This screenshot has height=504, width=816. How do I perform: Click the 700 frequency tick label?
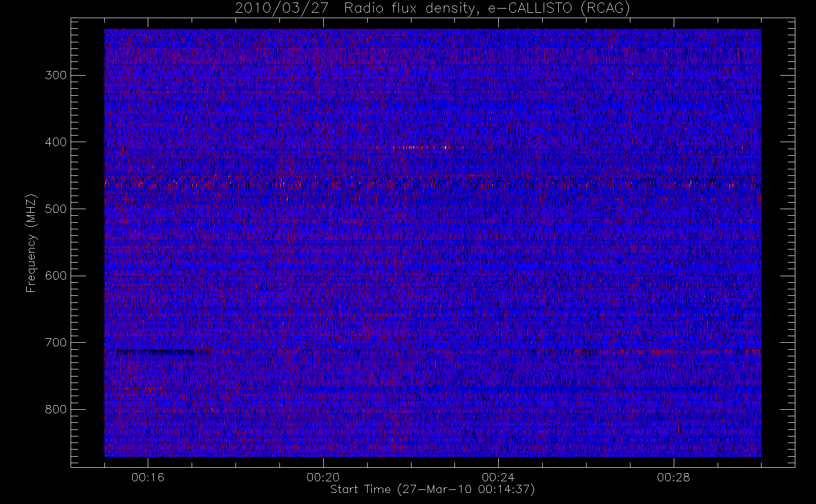click(56, 343)
